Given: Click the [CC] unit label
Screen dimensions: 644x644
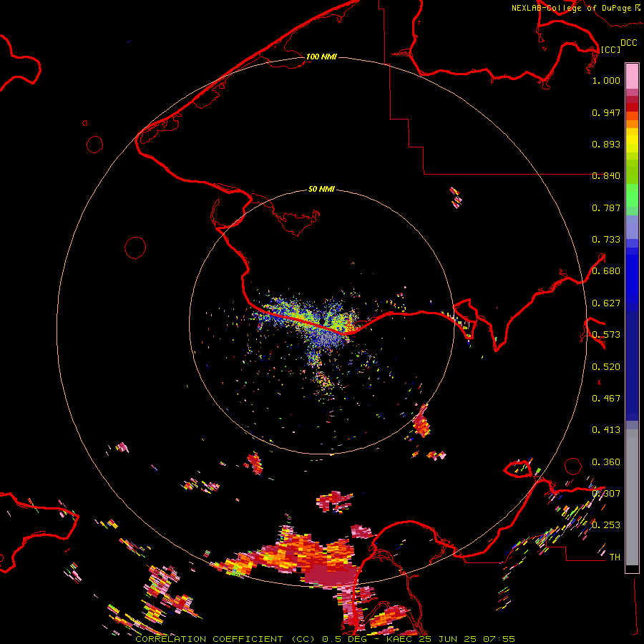Looking at the screenshot, I should (x=610, y=49).
